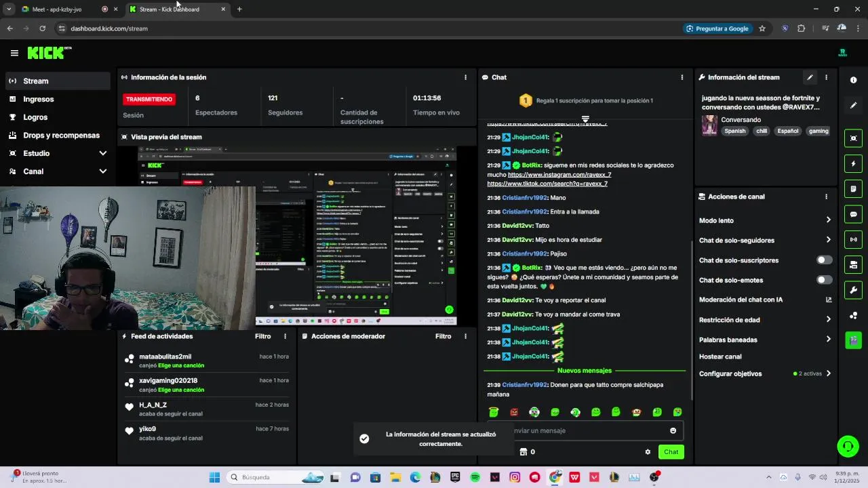Toggle Chat de solo-emotes switch

click(824, 280)
